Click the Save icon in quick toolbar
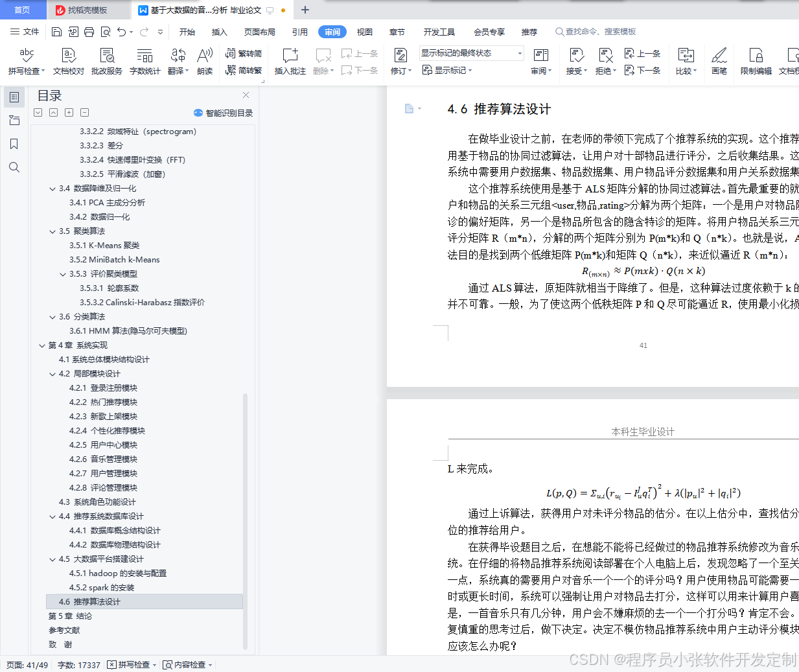 point(56,32)
